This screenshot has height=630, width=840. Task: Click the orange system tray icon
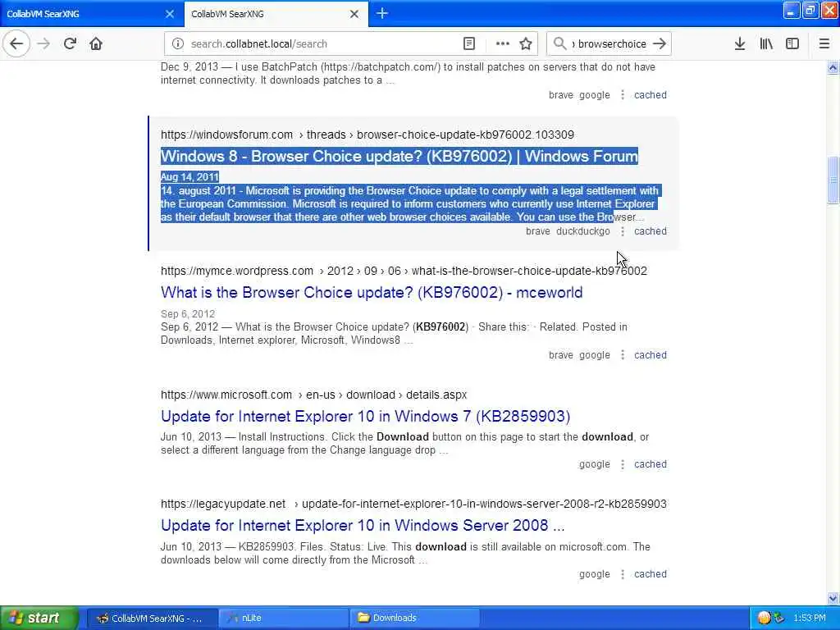pos(764,618)
